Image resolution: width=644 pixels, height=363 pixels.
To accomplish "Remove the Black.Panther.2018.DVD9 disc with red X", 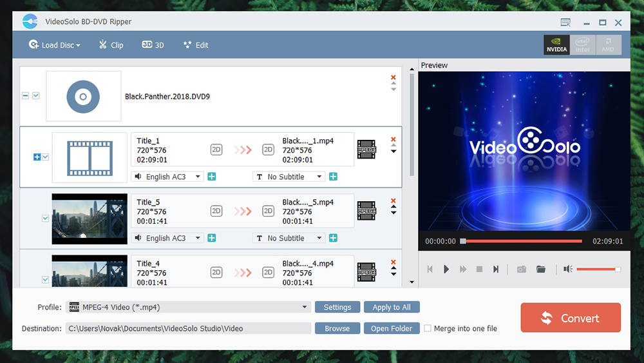I will (x=393, y=77).
